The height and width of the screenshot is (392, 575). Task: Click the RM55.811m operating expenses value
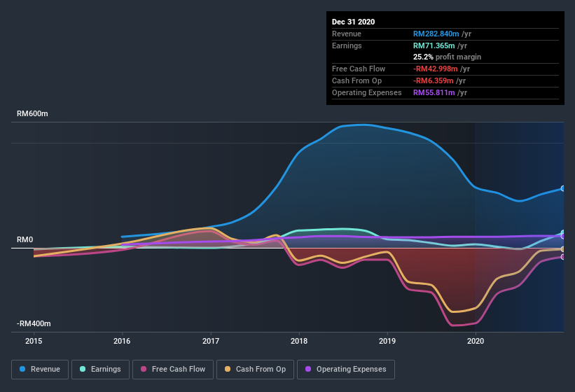pyautogui.click(x=434, y=92)
